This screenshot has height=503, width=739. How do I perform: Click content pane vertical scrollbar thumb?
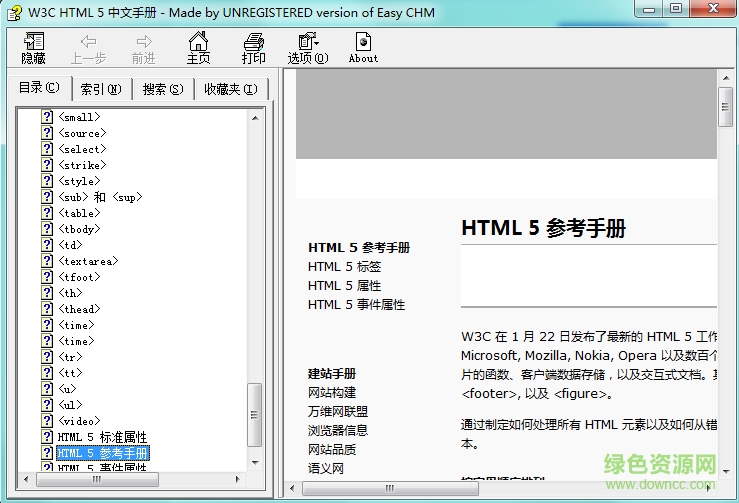tap(725, 107)
